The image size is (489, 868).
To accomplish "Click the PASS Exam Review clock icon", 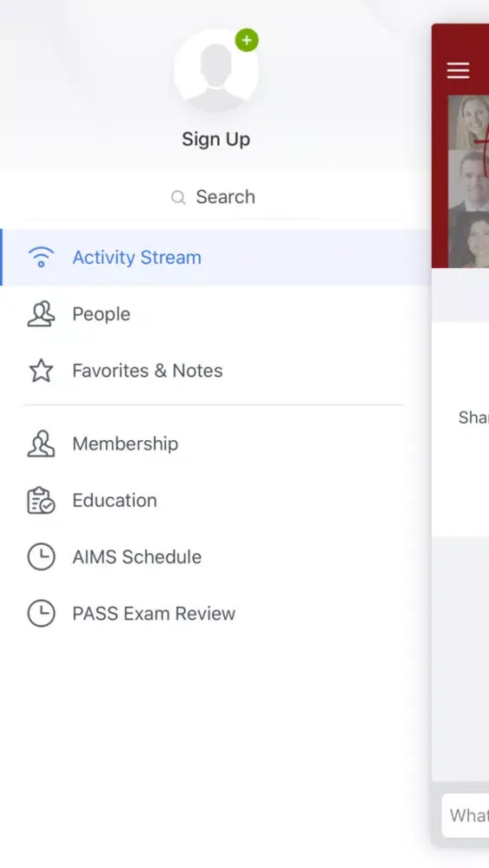I will [41, 614].
